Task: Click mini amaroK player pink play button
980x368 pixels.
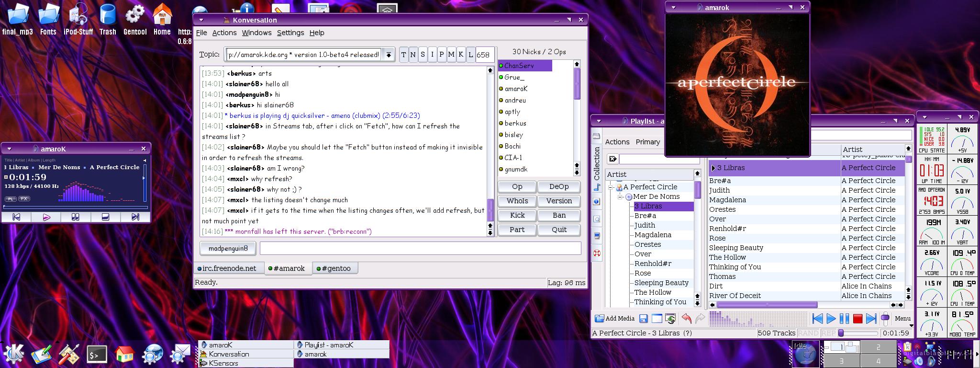Action: [46, 217]
